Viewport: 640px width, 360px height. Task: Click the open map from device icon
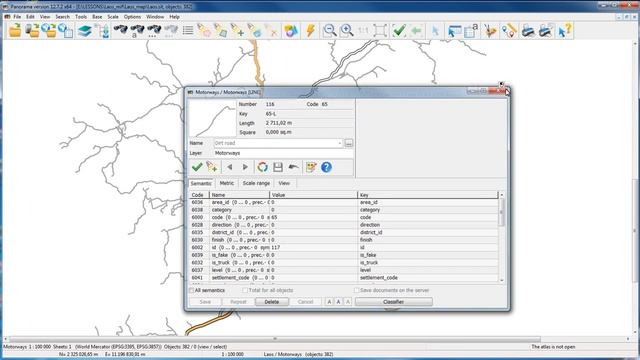[x=32, y=31]
